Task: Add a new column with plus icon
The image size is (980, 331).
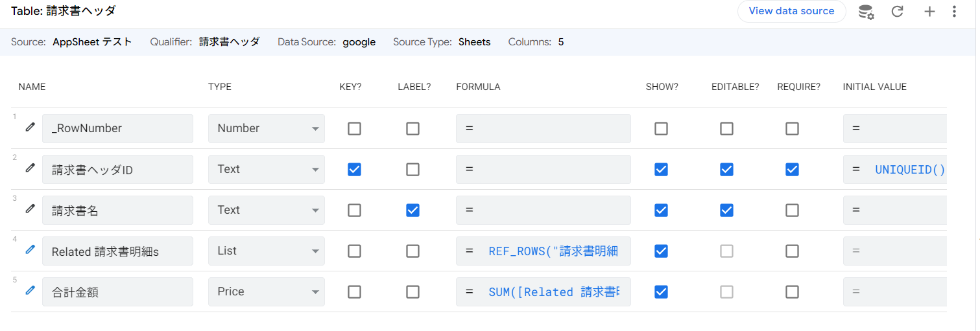Action: coord(929,12)
